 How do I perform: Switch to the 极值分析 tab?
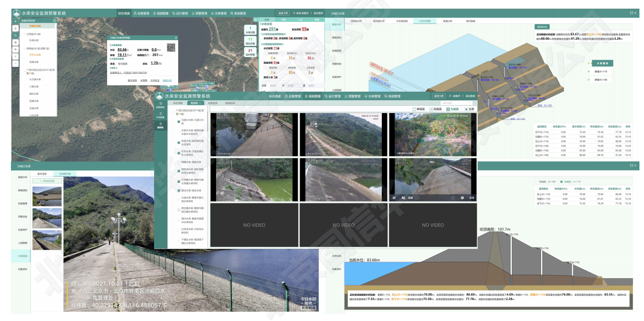(448, 21)
